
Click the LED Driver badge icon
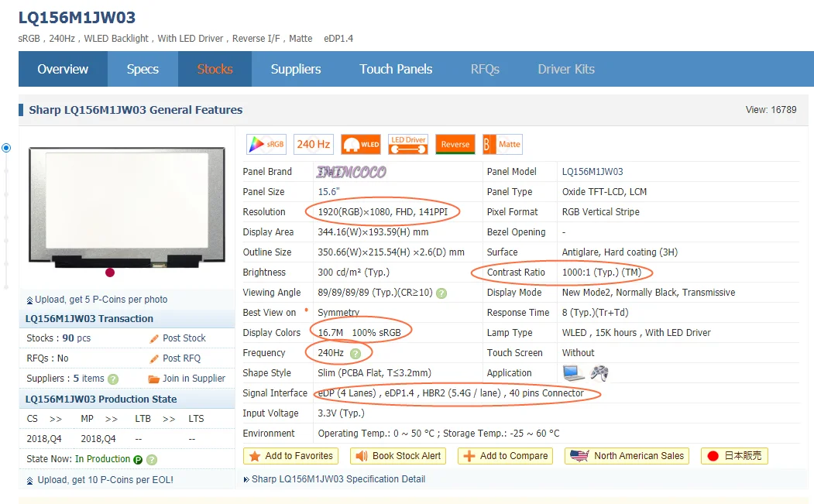[x=408, y=144]
